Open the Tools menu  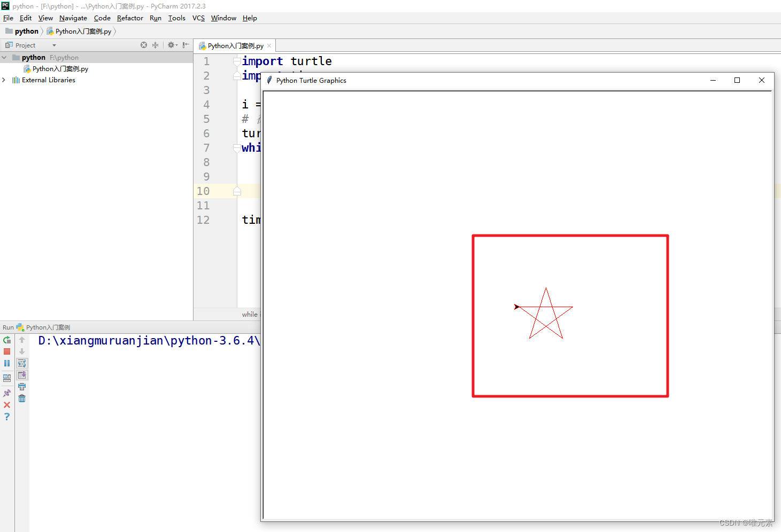pos(177,18)
